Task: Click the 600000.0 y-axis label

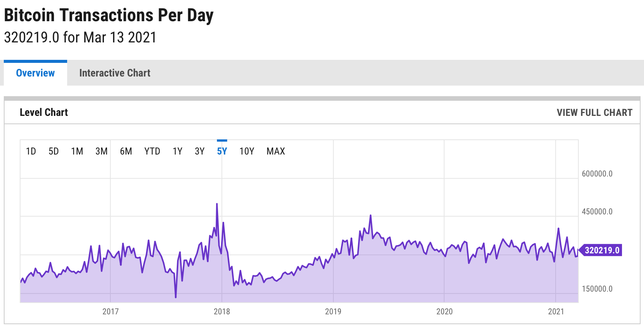Action: tap(597, 174)
